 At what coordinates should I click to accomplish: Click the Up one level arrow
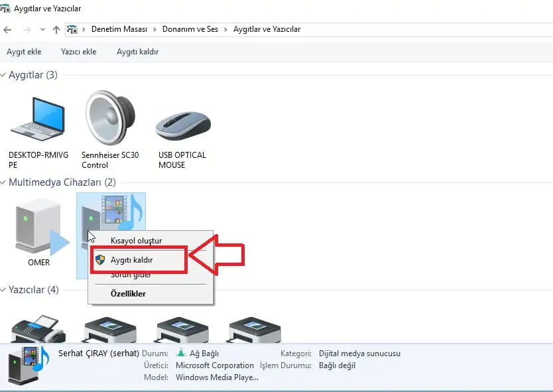click(x=56, y=30)
